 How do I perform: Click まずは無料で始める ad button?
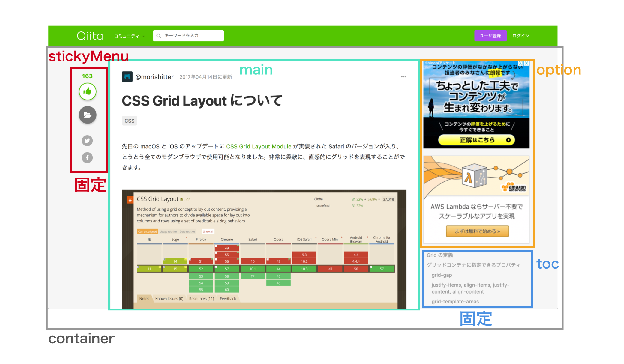(x=477, y=231)
